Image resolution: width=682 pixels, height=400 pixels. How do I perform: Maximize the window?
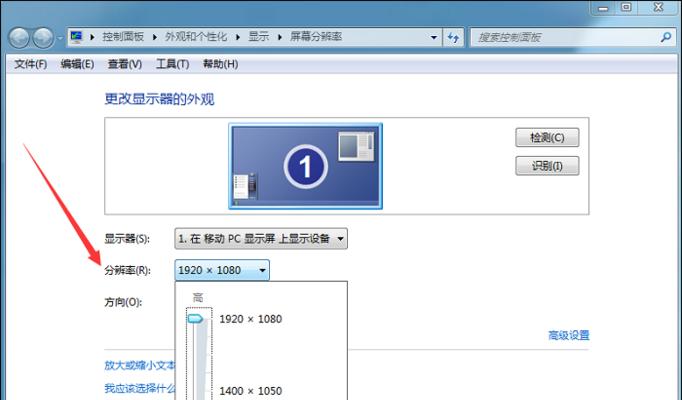[x=626, y=7]
